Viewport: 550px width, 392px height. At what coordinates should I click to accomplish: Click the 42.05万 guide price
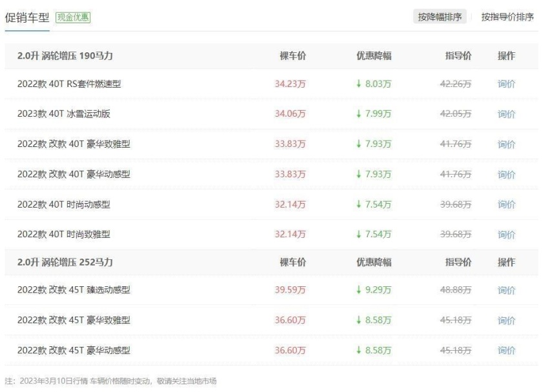point(456,114)
